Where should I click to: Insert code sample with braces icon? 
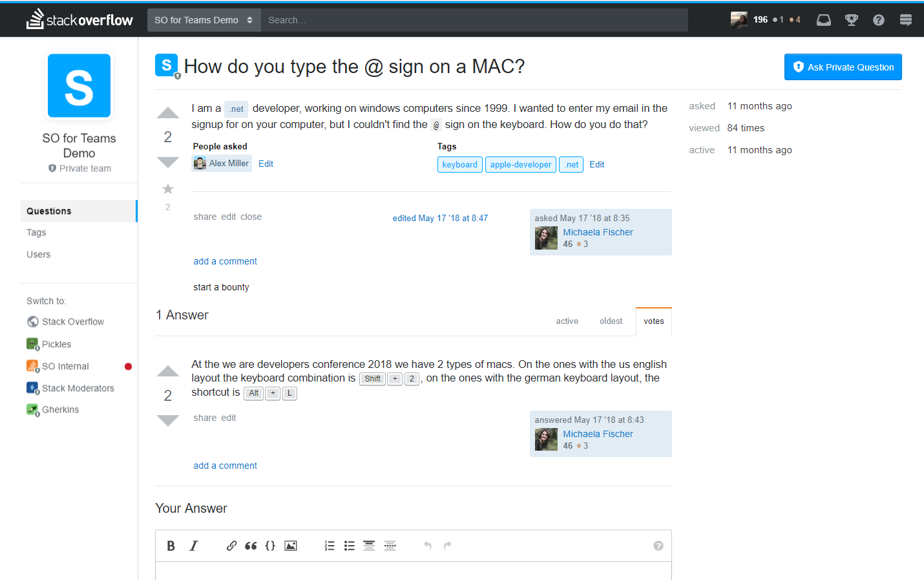[x=270, y=546]
